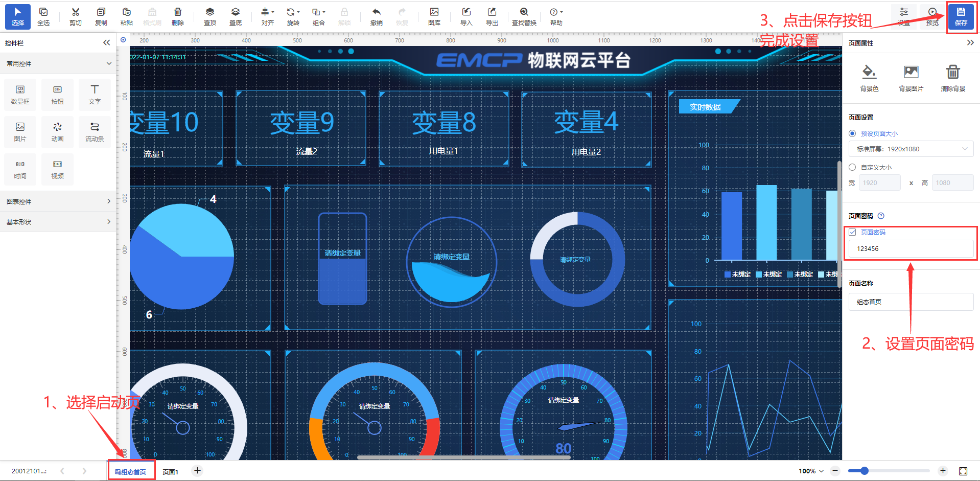Open the 帮助 help dropdown

[x=556, y=16]
